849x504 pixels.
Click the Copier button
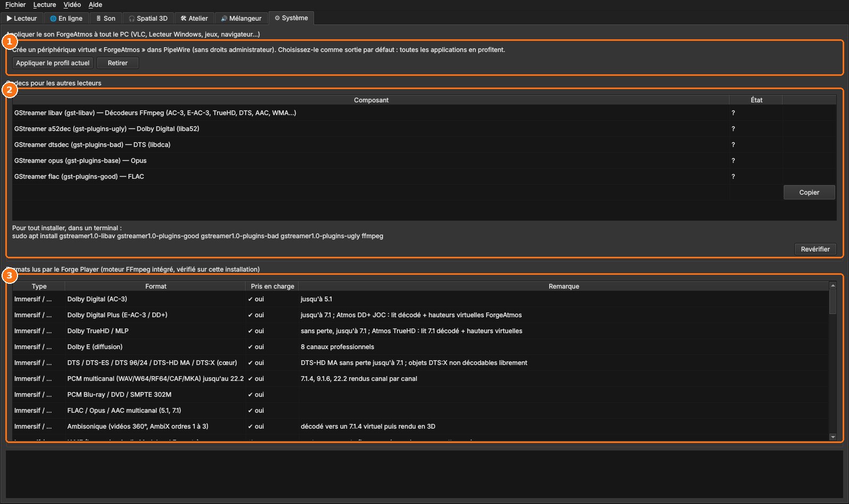[809, 193]
